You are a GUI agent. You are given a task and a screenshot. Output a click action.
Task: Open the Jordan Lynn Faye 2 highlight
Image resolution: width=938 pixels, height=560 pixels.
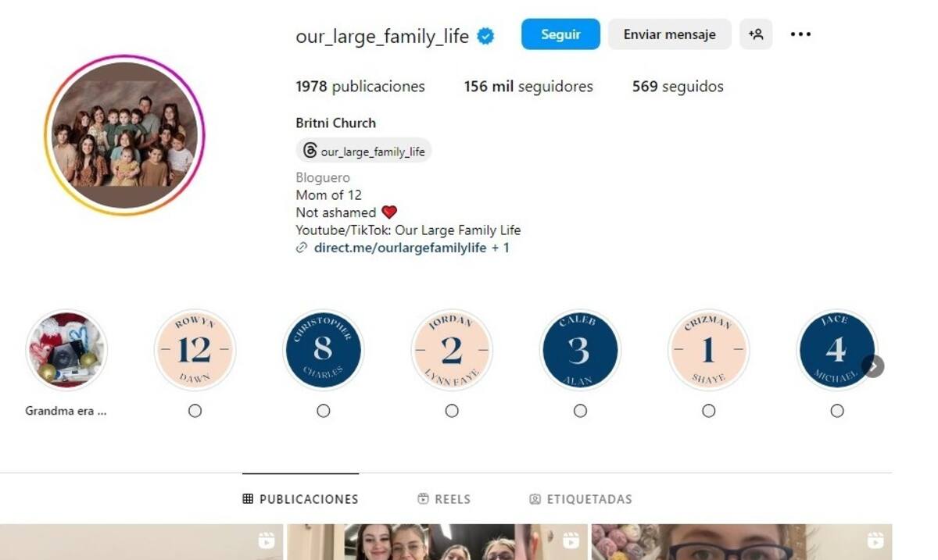(x=452, y=350)
